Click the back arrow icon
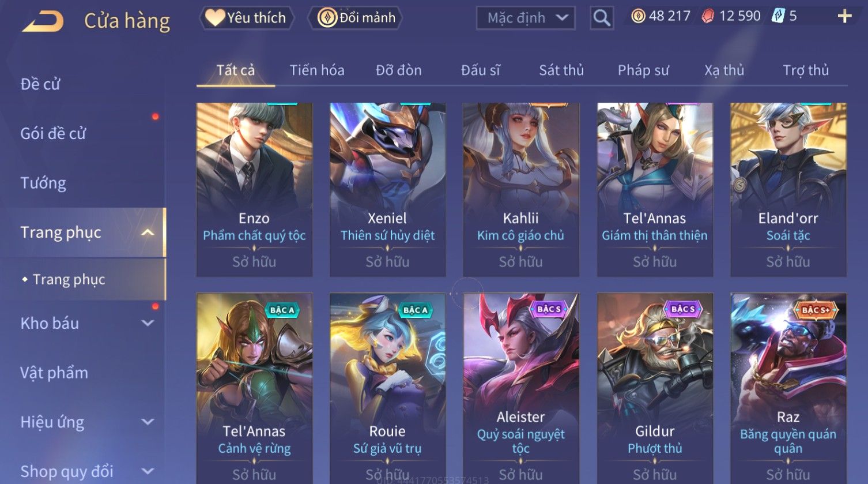 (42, 21)
